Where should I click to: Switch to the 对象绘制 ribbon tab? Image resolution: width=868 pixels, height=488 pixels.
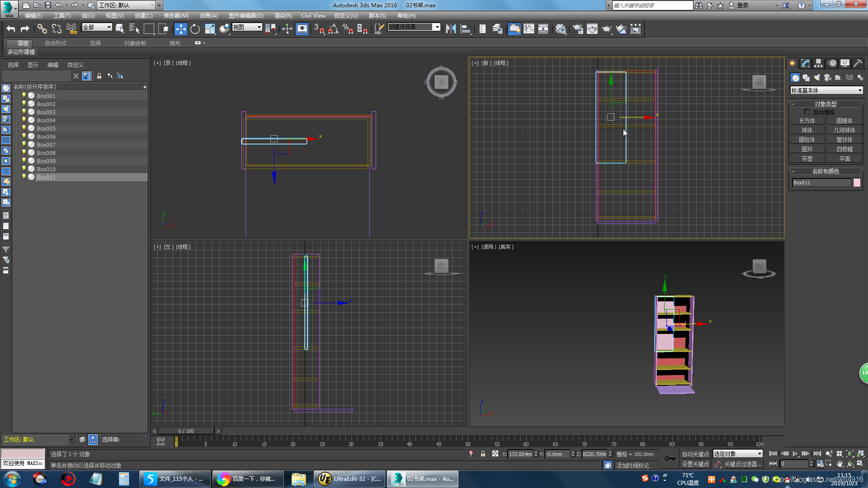135,43
